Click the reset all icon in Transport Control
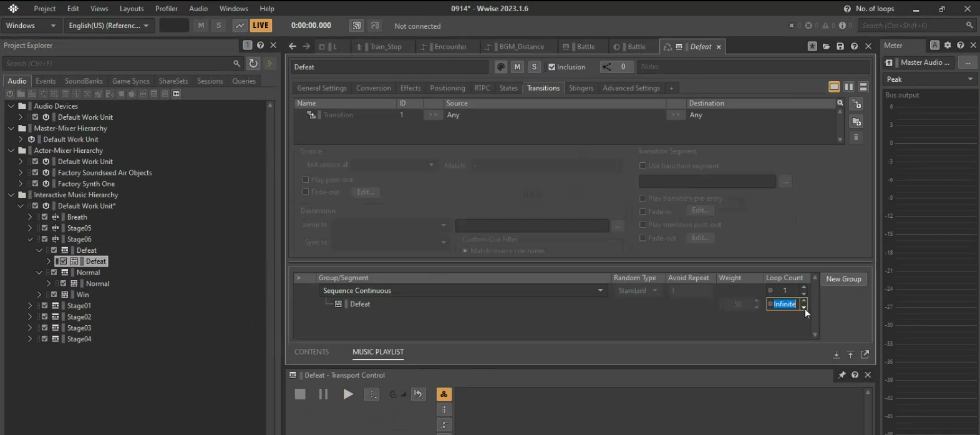The image size is (980, 435). (x=419, y=394)
